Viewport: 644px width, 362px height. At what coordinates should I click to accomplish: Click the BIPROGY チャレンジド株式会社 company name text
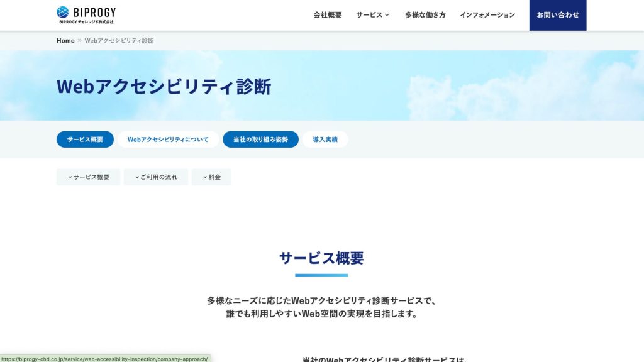point(86,22)
